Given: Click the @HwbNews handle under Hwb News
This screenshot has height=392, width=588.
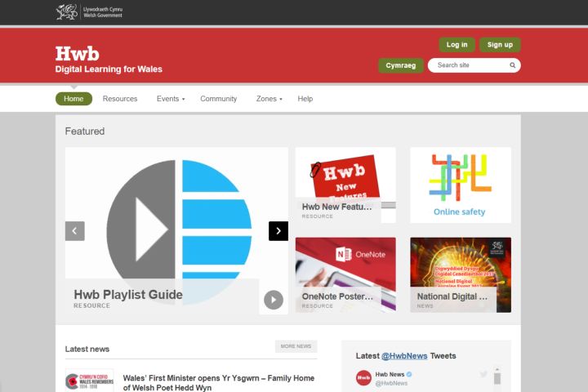Looking at the screenshot, I should point(391,383).
